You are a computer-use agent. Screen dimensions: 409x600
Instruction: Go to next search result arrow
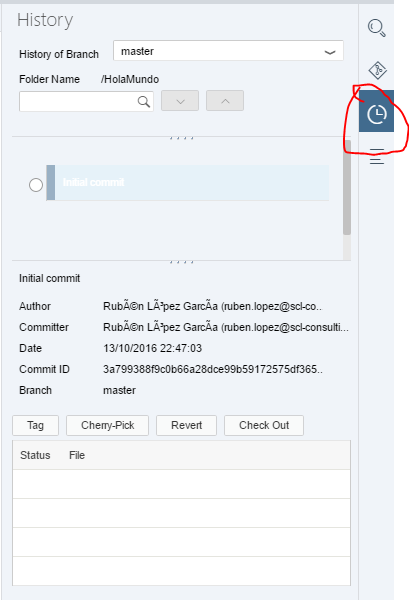(x=180, y=101)
